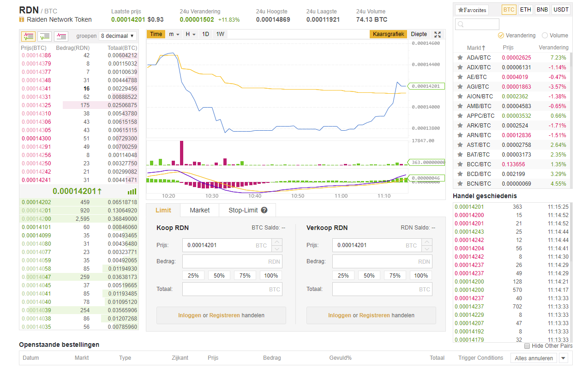Click the Raiden Network Token info icon
This screenshot has height=369, width=588.
coord(22,20)
